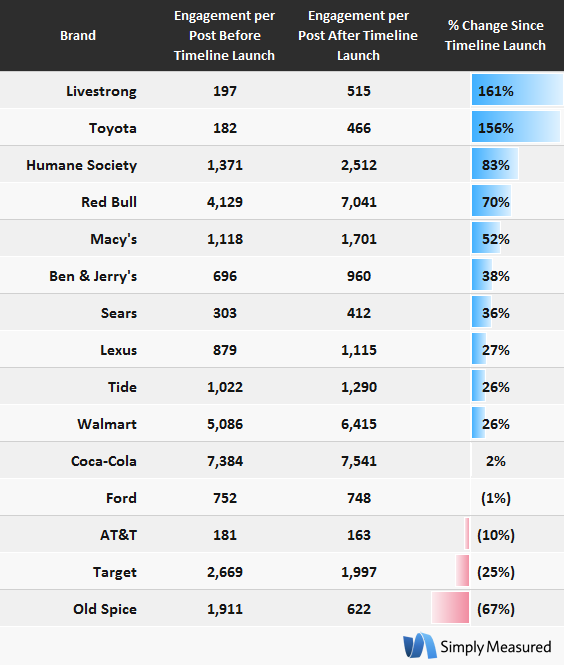Click the Old Spice red negative bar
Viewport: 564px width, 665px height.
[450, 608]
